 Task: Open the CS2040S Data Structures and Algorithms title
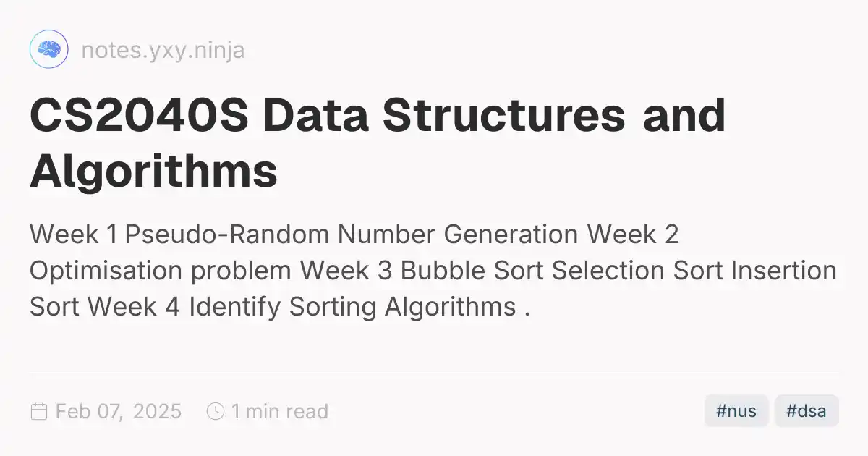pos(377,143)
